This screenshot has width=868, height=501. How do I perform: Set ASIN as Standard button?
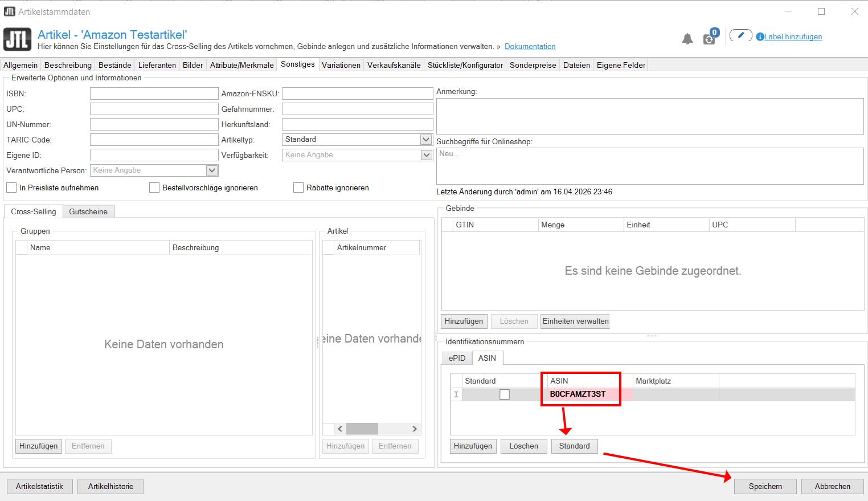click(x=575, y=446)
